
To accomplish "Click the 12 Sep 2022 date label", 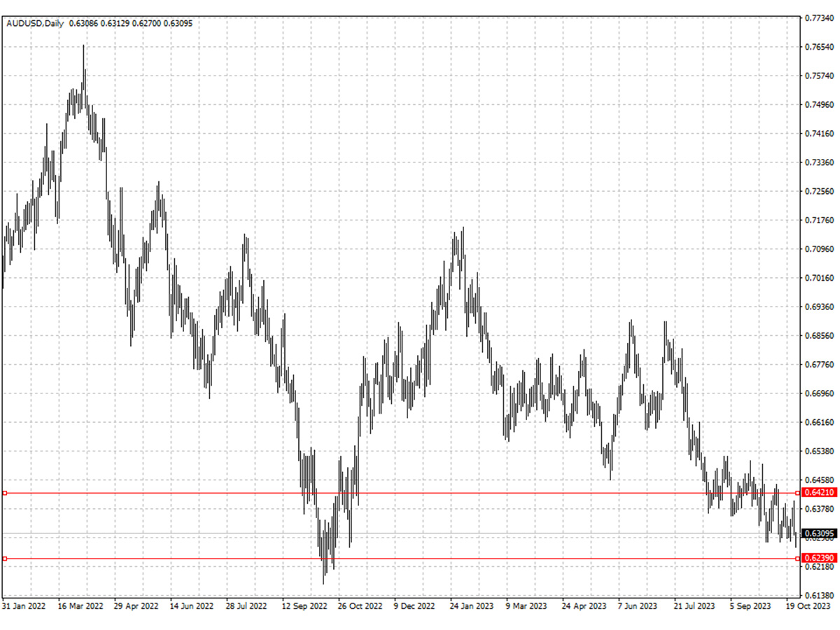I will coord(304,606).
